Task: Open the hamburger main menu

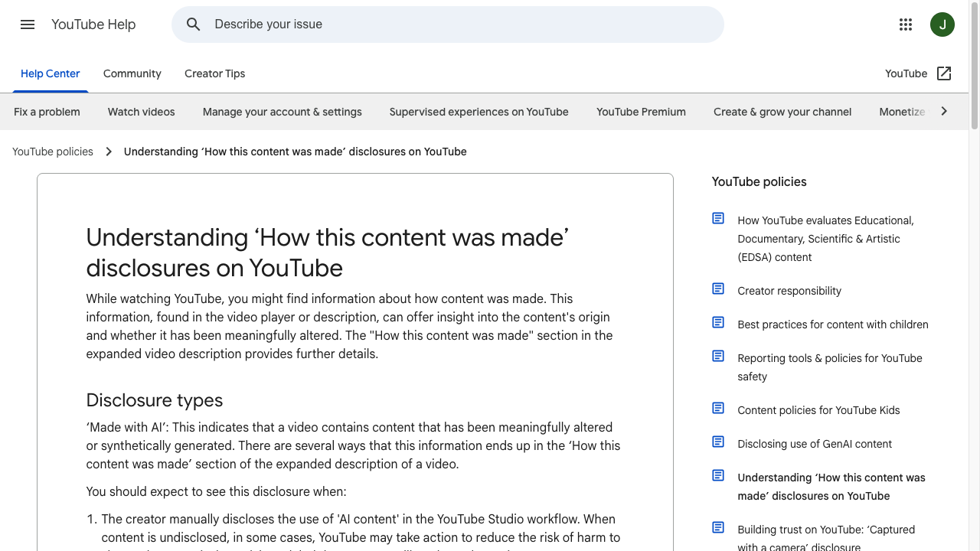Action: coord(28,24)
